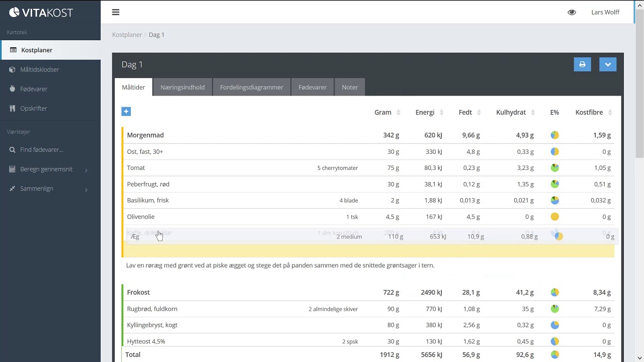Switch to the Næringsindhold tab
This screenshot has height=362, width=644.
point(182,87)
